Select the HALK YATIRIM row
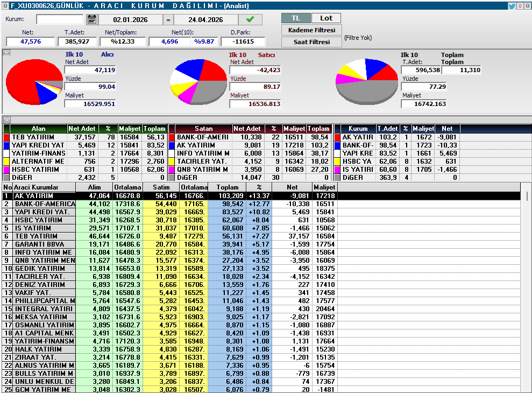This screenshot has height=393, width=532. [261, 349]
